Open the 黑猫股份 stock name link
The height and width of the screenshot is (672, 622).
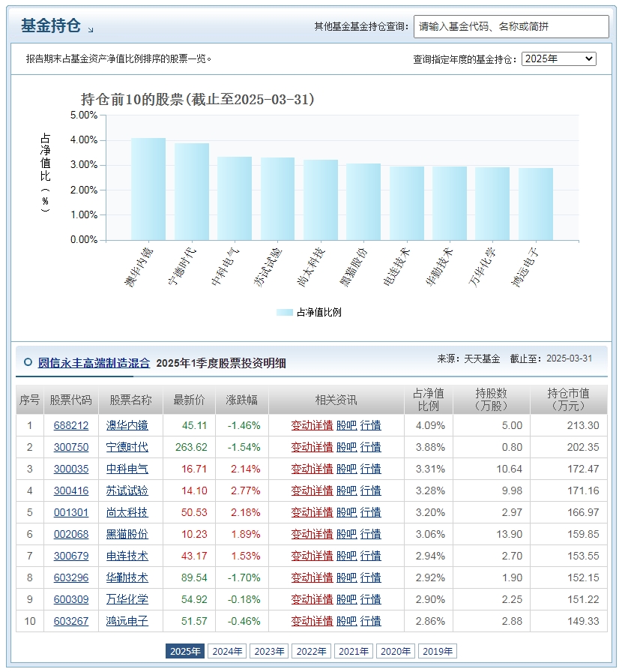click(127, 535)
